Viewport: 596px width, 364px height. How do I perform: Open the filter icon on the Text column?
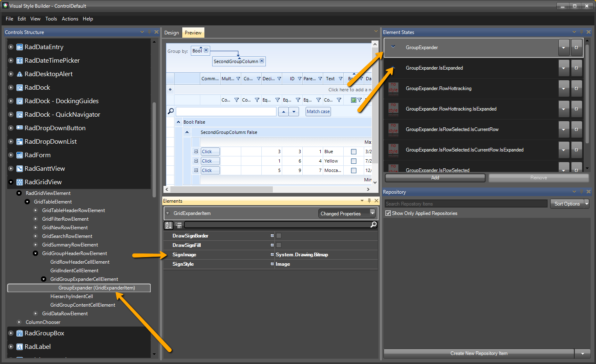pyautogui.click(x=340, y=79)
